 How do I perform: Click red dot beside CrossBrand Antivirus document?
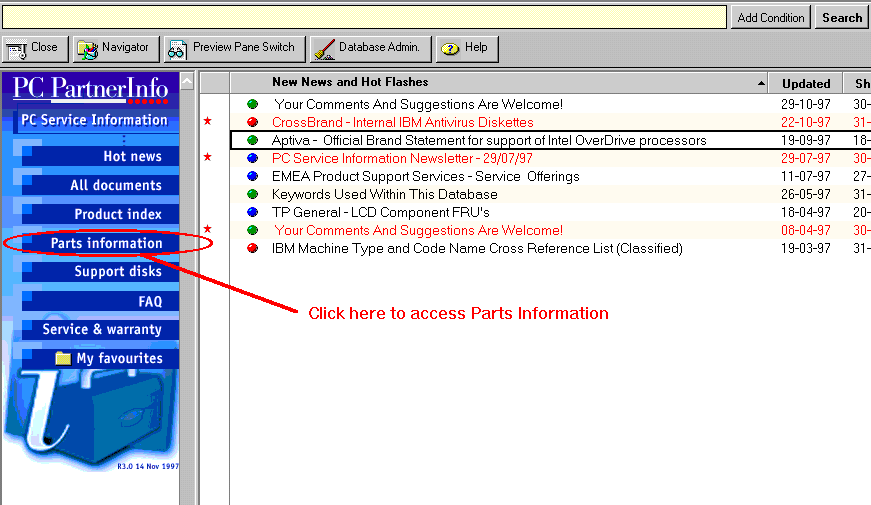(252, 122)
